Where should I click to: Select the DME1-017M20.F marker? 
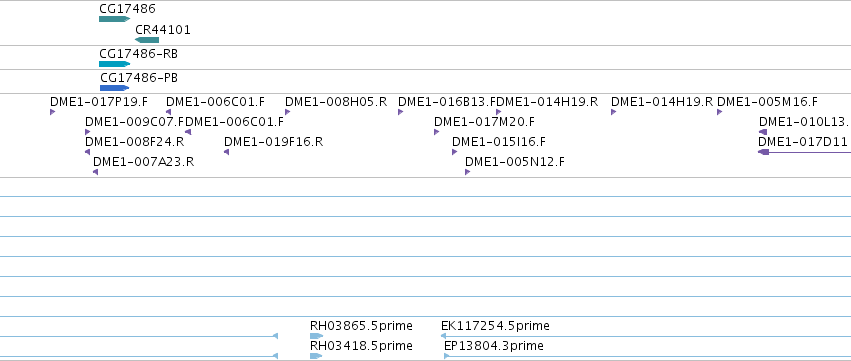(x=436, y=132)
